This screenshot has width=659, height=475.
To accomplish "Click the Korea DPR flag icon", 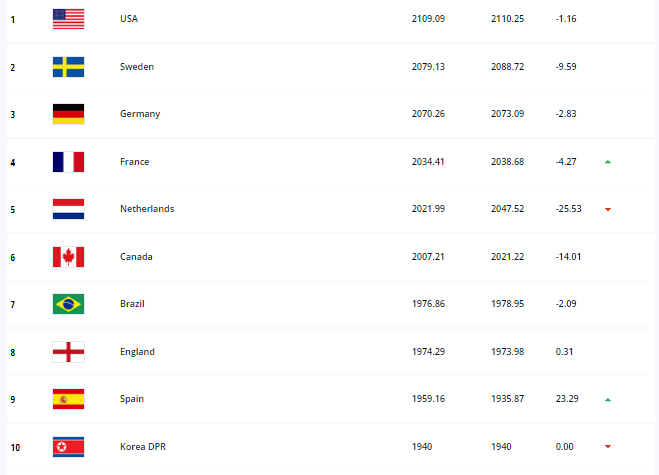I will [69, 447].
